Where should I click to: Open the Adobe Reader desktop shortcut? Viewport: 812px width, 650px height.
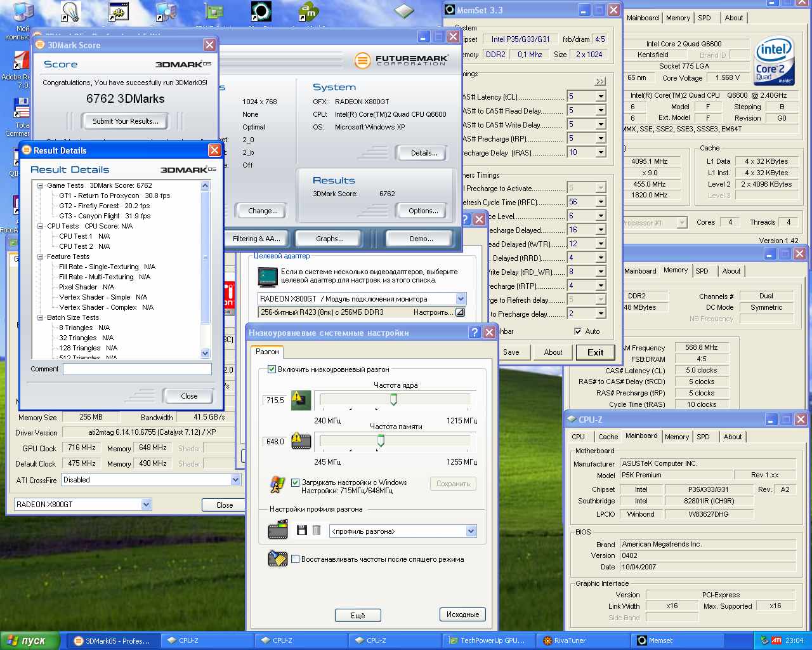(x=22, y=62)
